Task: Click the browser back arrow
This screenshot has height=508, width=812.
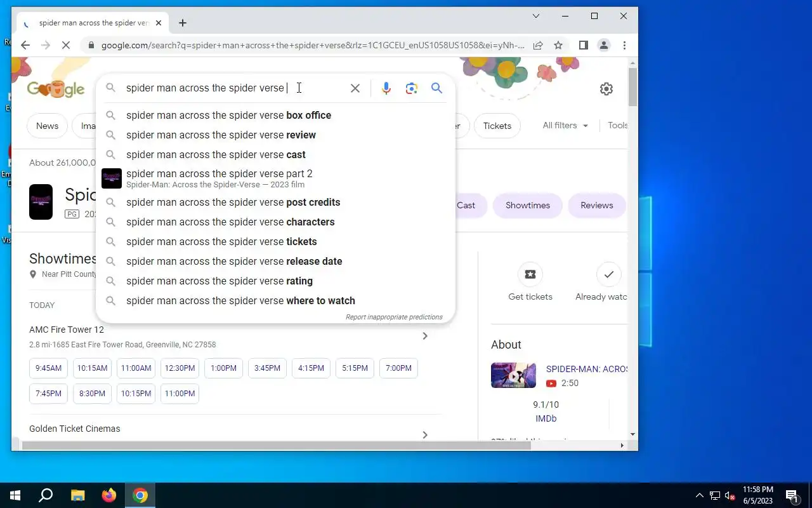Action: (25, 45)
